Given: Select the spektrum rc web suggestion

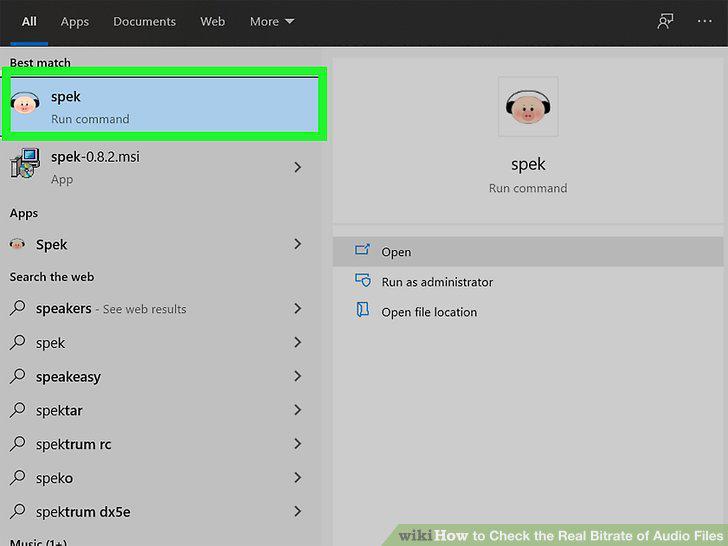Looking at the screenshot, I should (x=156, y=444).
